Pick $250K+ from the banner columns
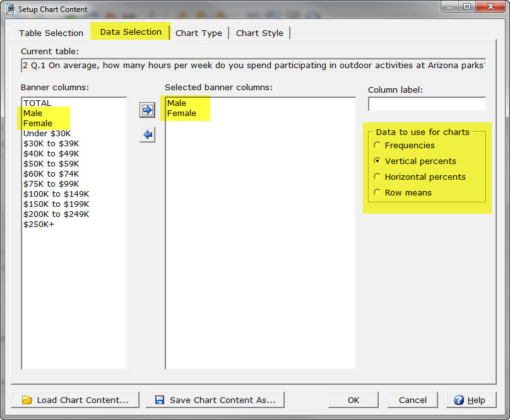The height and width of the screenshot is (420, 510). (x=39, y=224)
